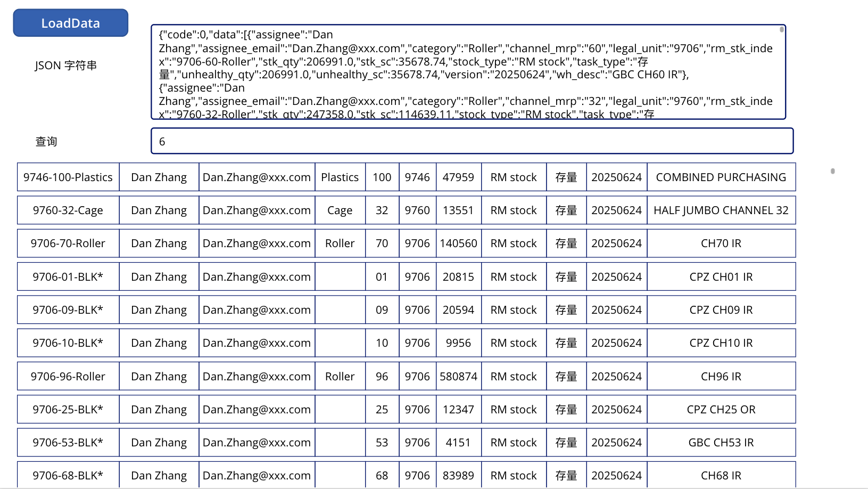
Task: Click the Plastics category cell
Action: point(340,177)
